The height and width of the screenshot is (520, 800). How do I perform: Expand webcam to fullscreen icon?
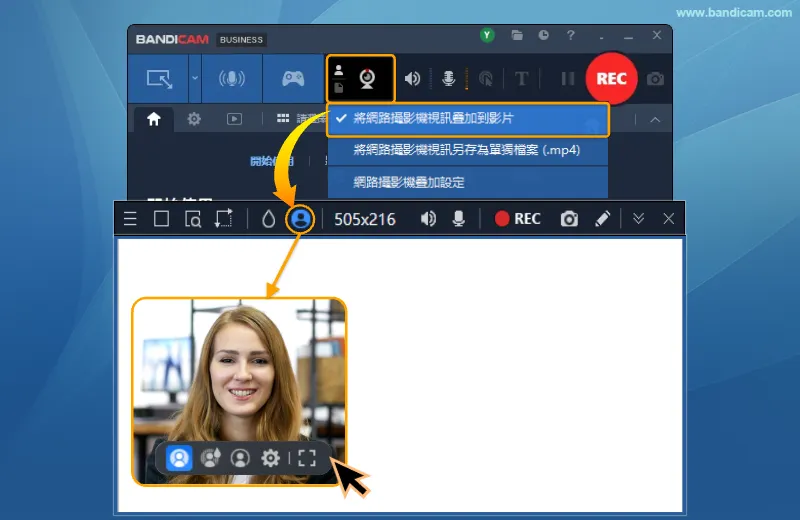point(307,458)
